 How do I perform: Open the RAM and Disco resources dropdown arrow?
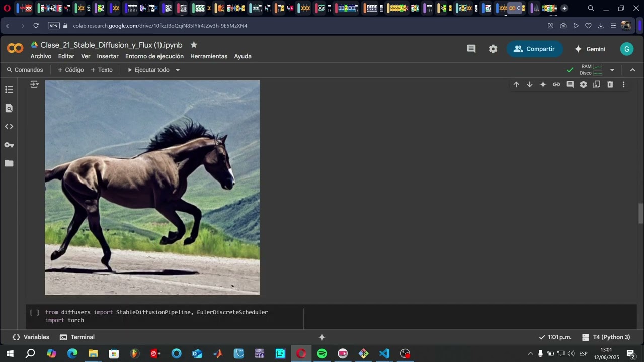tap(612, 70)
